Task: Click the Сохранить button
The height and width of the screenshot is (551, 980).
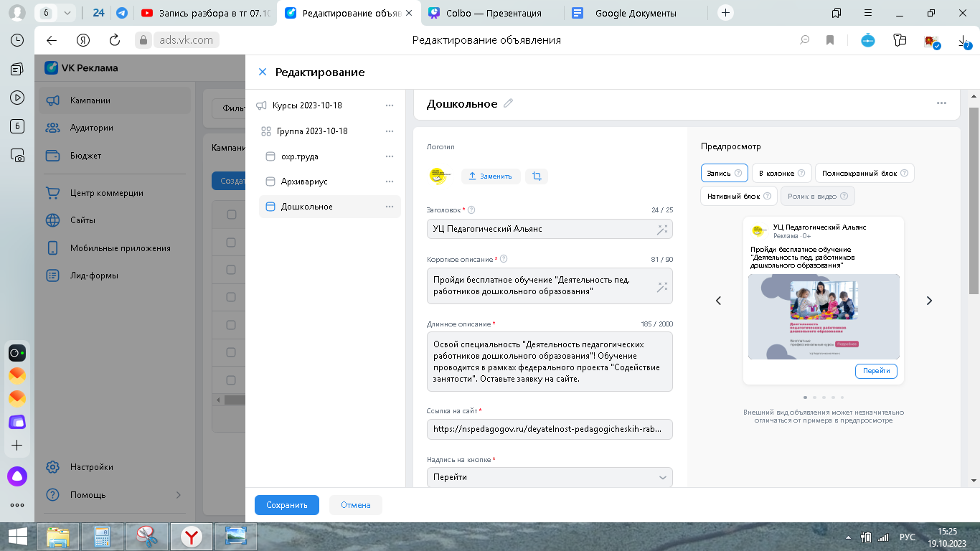Action: click(287, 505)
